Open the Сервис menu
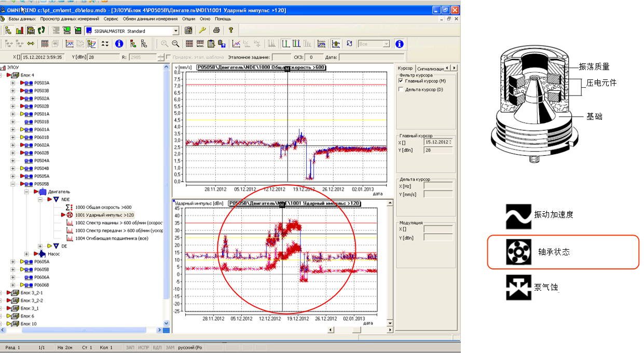Viewport: 644px width, 354px height. (111, 19)
